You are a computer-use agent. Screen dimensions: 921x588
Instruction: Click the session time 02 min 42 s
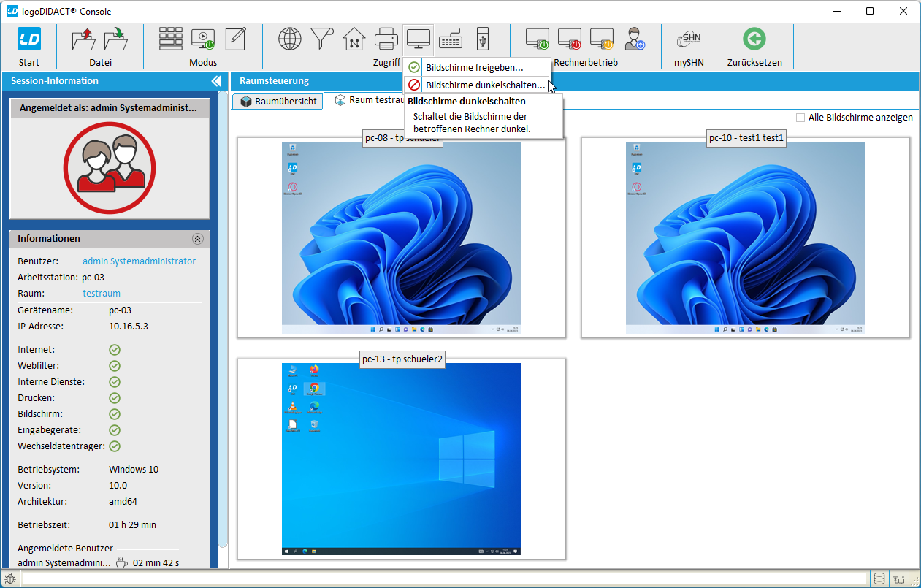[x=156, y=563]
